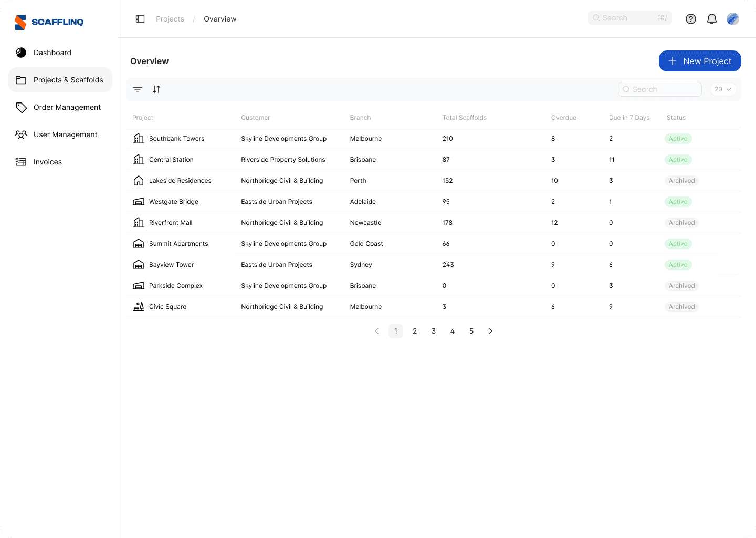The height and width of the screenshot is (538, 756).
Task: Click Active status badge for Southbank Towers
Action: (x=678, y=139)
